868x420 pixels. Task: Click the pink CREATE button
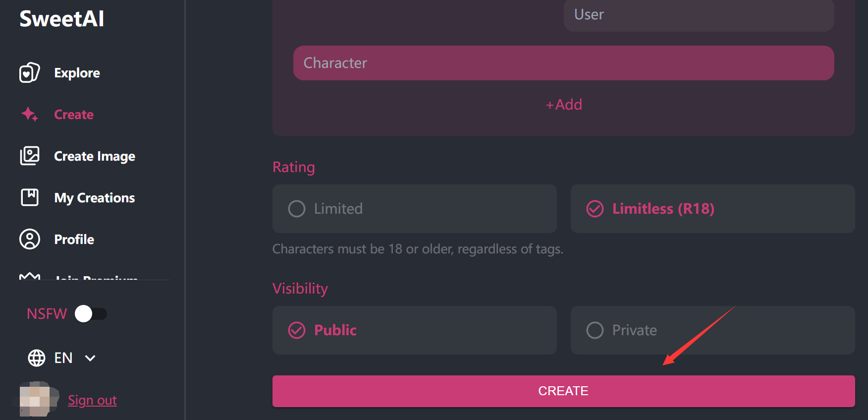pyautogui.click(x=564, y=391)
